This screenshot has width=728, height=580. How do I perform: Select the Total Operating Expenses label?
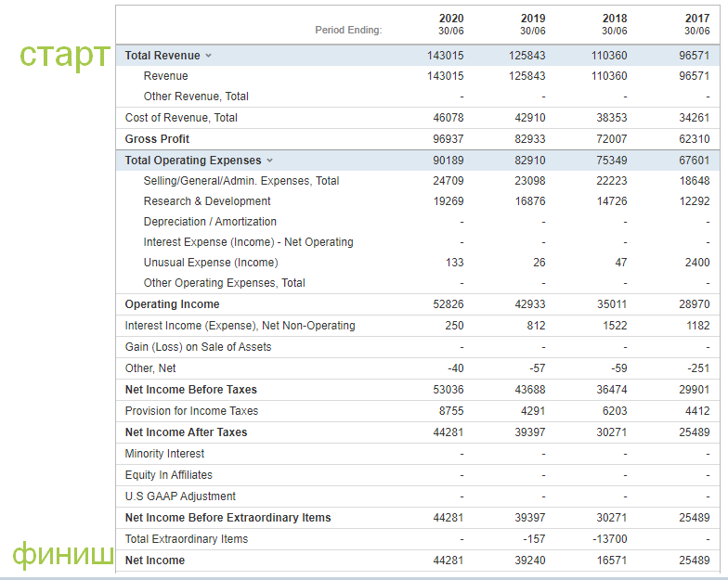[x=193, y=161]
